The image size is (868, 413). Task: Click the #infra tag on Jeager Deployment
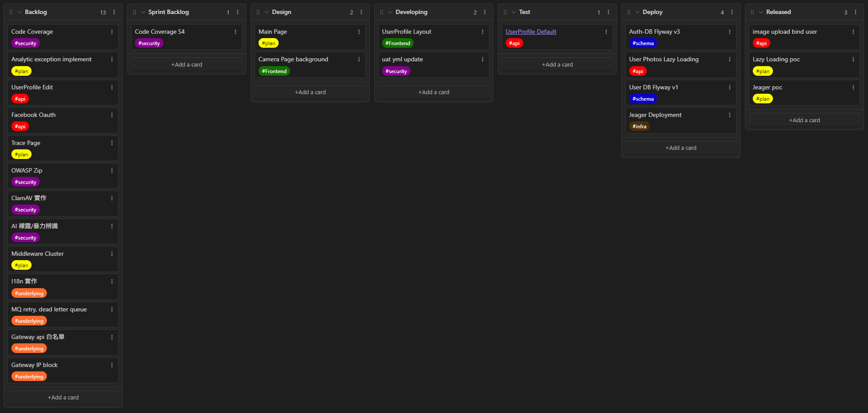coord(639,127)
